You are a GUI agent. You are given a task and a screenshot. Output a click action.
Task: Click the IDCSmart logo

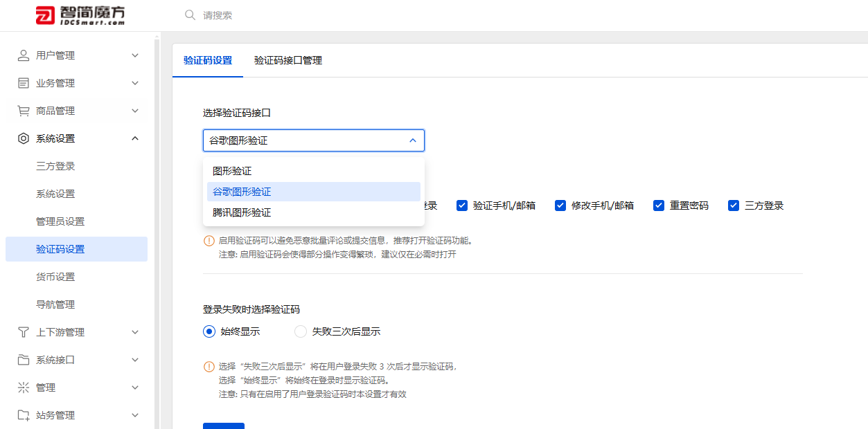[80, 15]
